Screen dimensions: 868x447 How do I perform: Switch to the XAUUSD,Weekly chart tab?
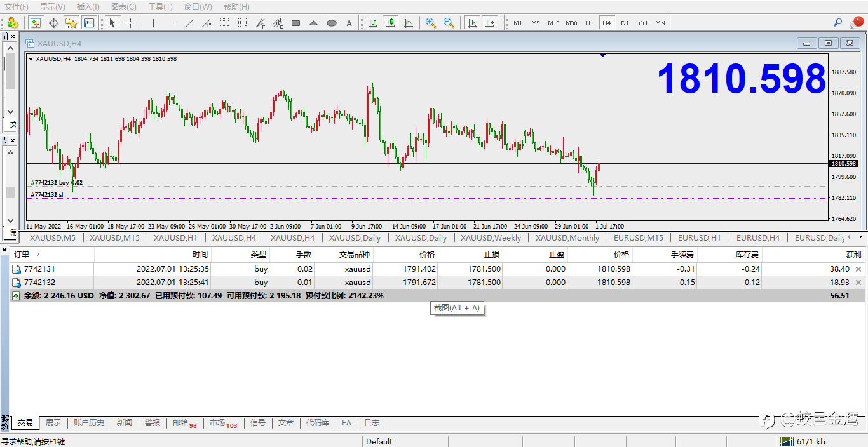[491, 238]
